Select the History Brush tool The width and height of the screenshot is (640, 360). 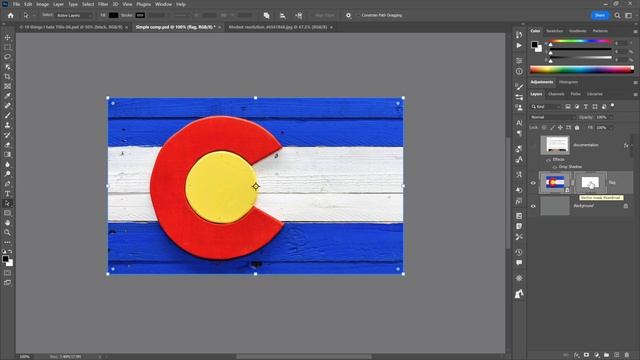7,135
